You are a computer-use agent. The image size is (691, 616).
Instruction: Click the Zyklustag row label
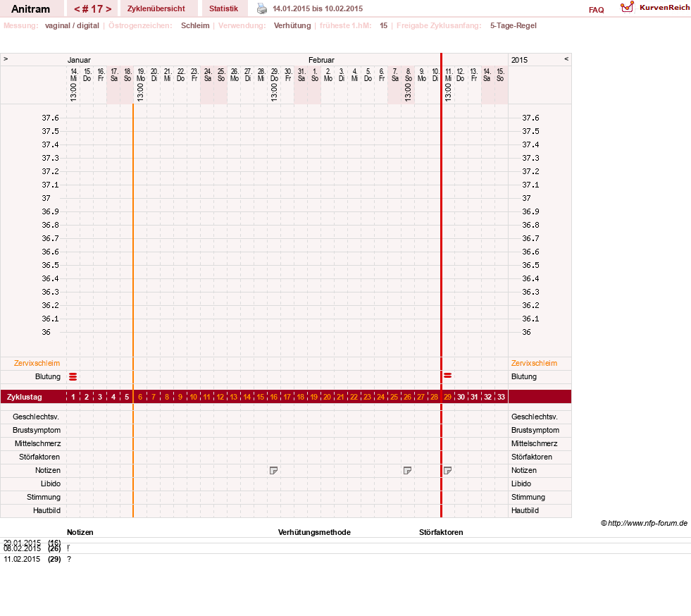[24, 397]
